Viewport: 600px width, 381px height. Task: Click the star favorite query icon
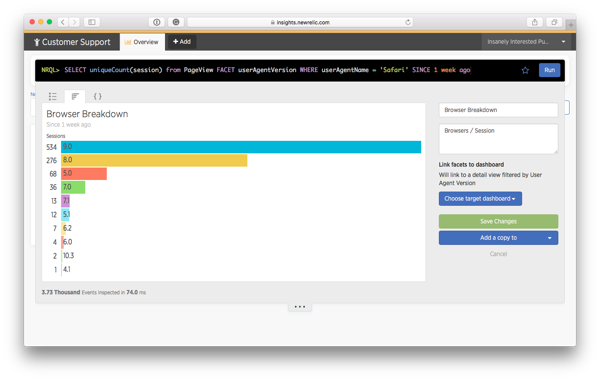(525, 70)
